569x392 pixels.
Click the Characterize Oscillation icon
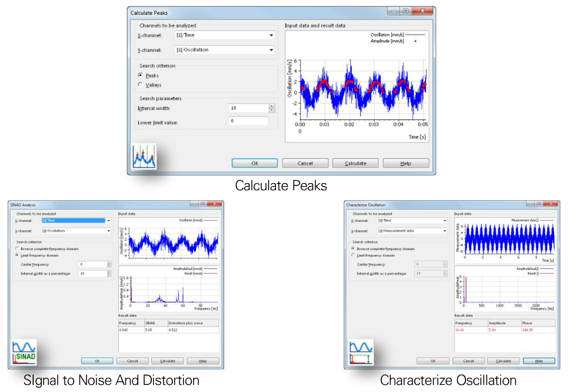coord(360,353)
